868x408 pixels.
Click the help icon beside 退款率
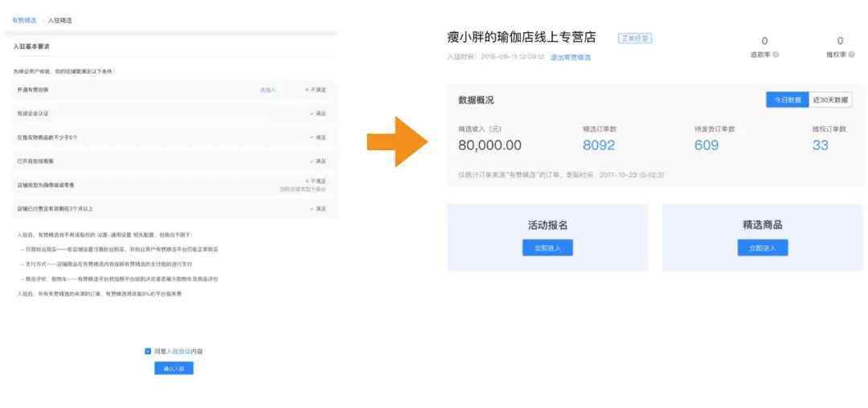[776, 55]
